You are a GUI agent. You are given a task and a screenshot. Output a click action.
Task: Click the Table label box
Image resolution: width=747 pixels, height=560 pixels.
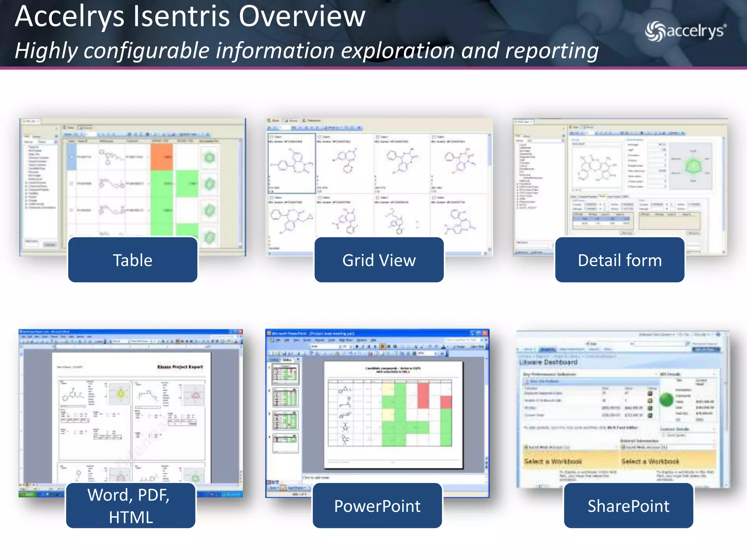pyautogui.click(x=132, y=260)
